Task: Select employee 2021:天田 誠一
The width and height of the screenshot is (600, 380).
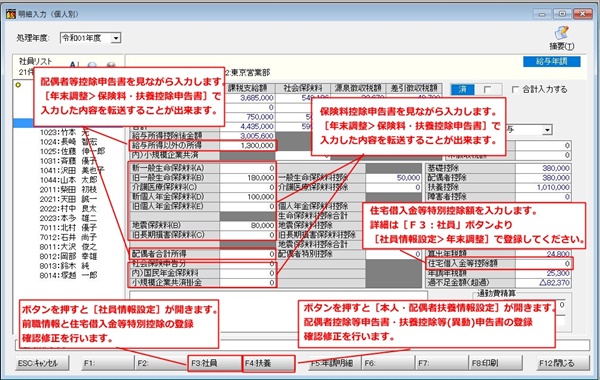Action: tap(68, 199)
